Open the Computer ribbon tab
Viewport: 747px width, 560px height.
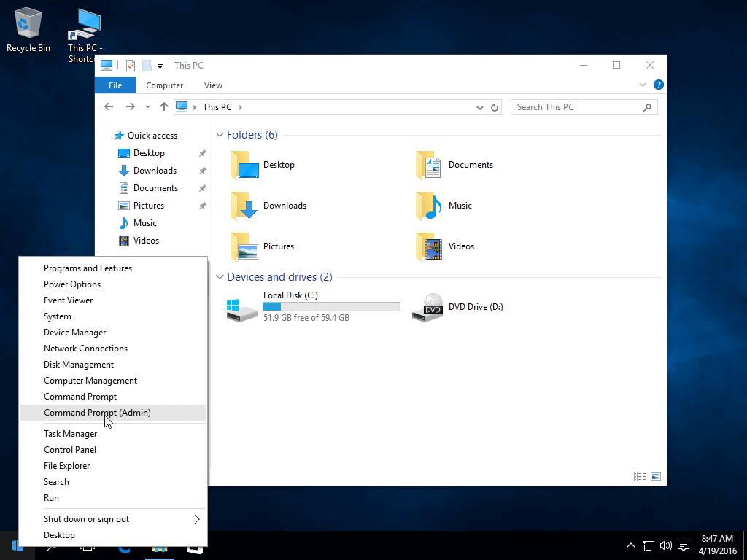click(x=164, y=85)
